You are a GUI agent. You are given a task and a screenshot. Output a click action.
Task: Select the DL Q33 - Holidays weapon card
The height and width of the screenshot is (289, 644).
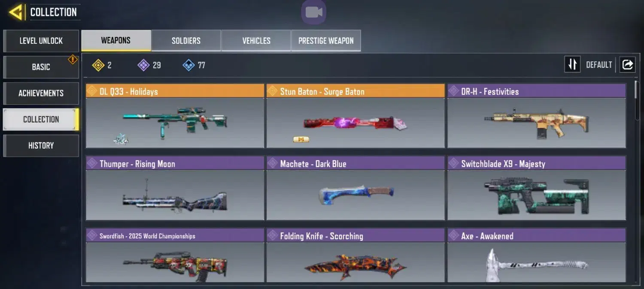tap(175, 116)
